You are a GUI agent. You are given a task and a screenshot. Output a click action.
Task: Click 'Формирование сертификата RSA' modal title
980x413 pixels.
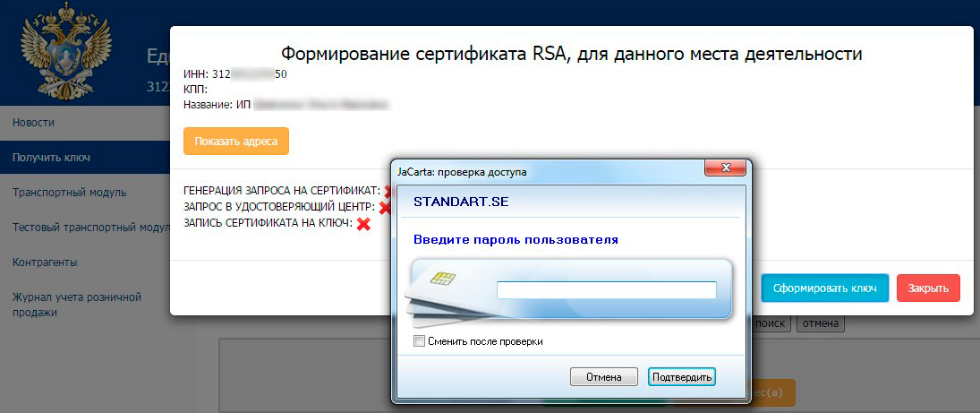point(571,54)
